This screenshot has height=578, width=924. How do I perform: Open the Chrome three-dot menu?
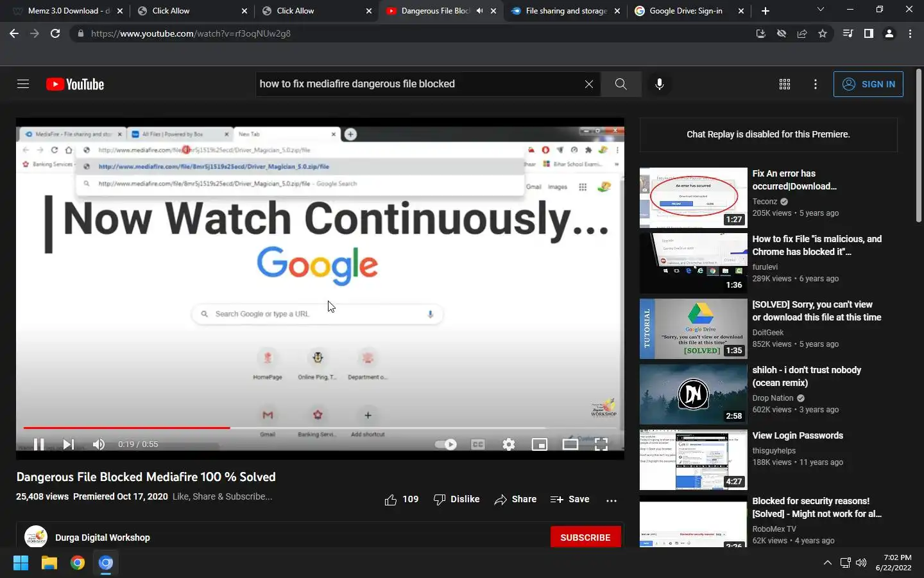pyautogui.click(x=910, y=33)
